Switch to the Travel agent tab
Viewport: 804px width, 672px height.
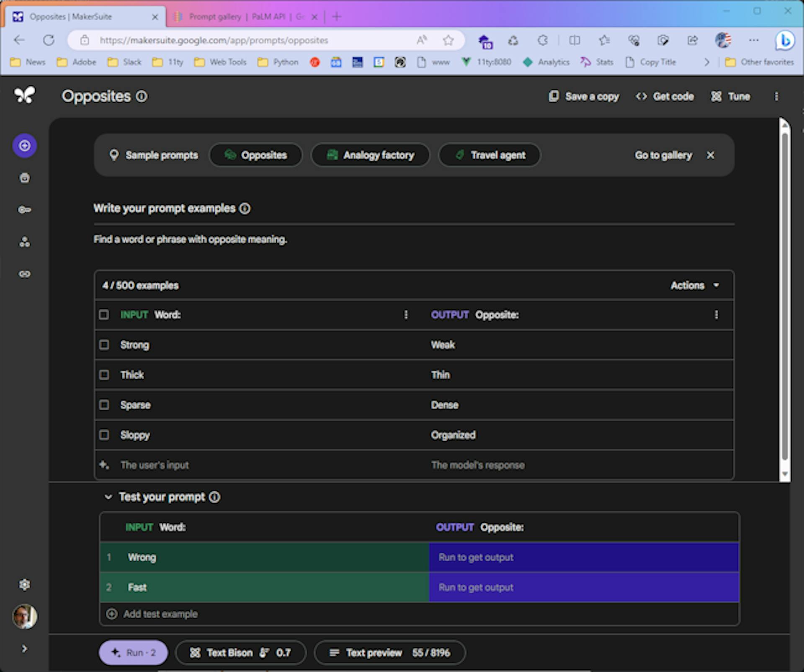[x=490, y=155]
